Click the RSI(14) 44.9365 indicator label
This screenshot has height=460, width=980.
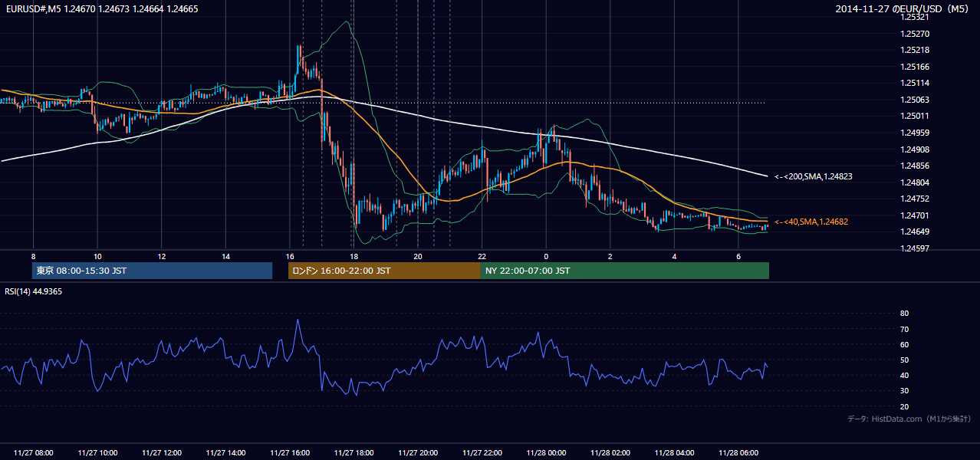pyautogui.click(x=33, y=291)
